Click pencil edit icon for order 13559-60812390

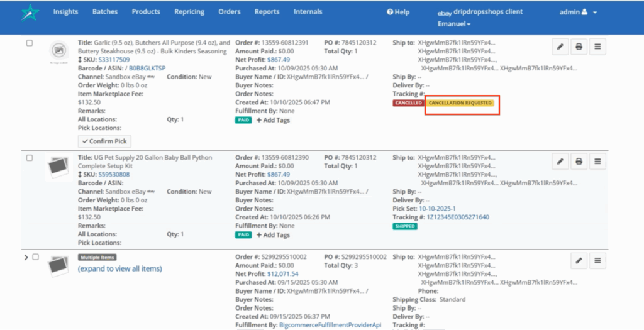click(x=560, y=162)
